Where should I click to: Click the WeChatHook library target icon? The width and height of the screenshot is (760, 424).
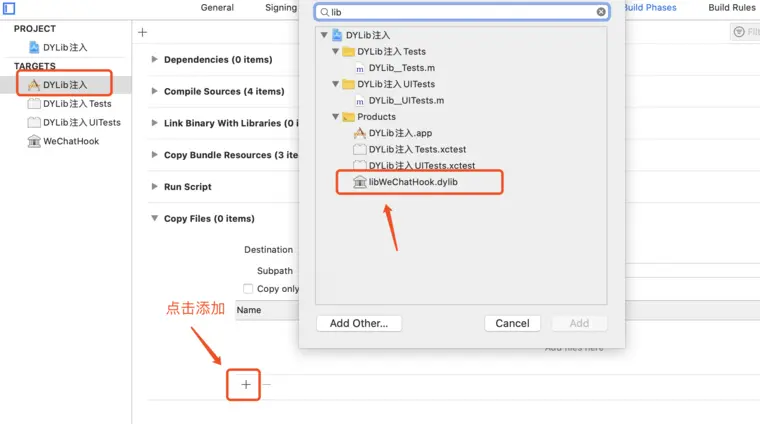click(x=34, y=141)
